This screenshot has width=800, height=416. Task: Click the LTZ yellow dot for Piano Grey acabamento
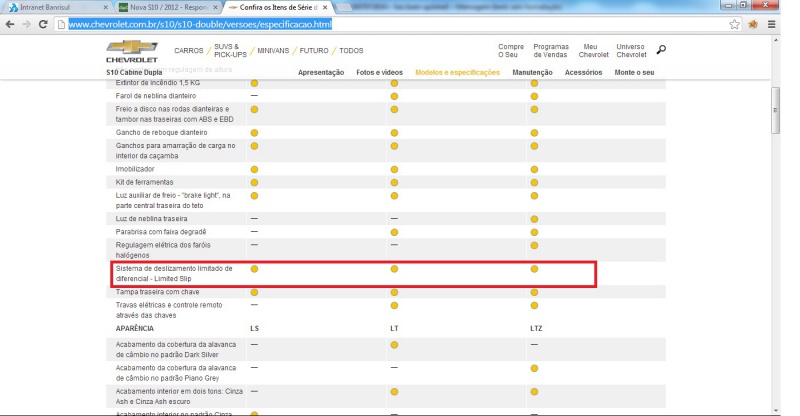tap(534, 369)
